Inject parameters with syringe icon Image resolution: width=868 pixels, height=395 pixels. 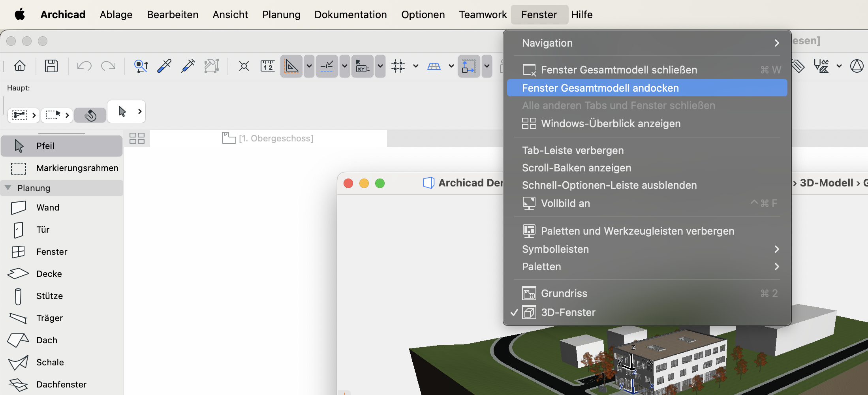[x=188, y=66]
